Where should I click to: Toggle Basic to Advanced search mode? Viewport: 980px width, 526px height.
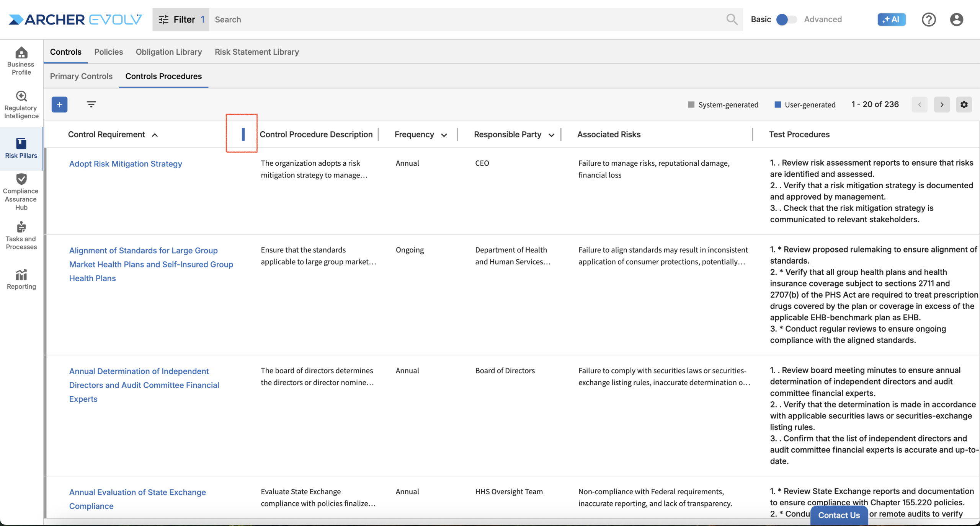point(786,20)
